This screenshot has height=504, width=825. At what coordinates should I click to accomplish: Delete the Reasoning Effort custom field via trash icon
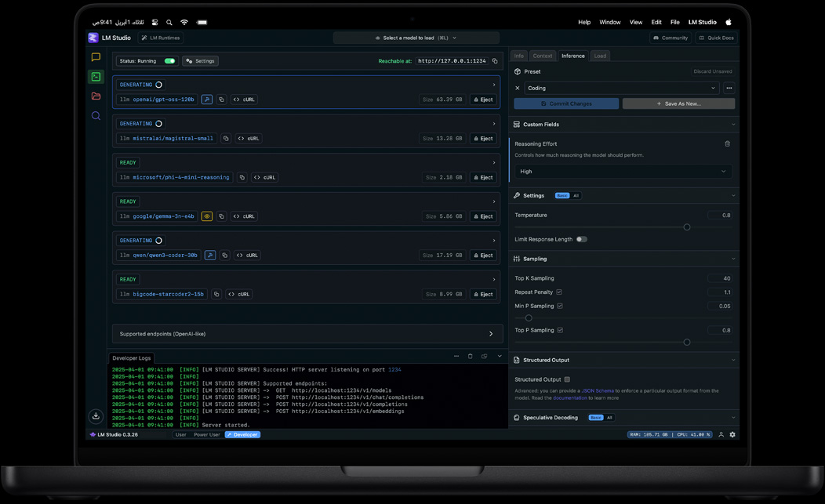[x=727, y=143]
